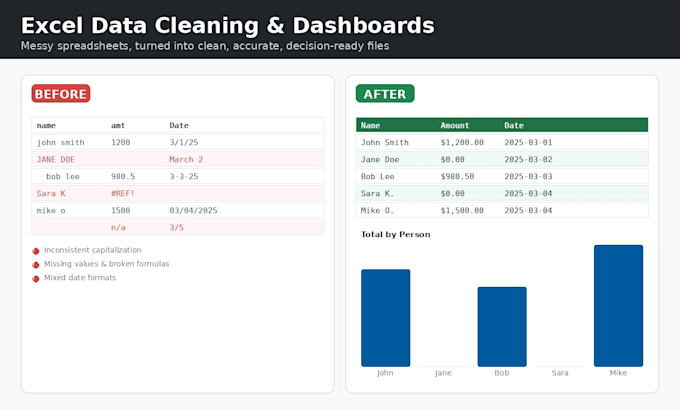
Task: Click the blue bar for John
Action: pyautogui.click(x=386, y=318)
